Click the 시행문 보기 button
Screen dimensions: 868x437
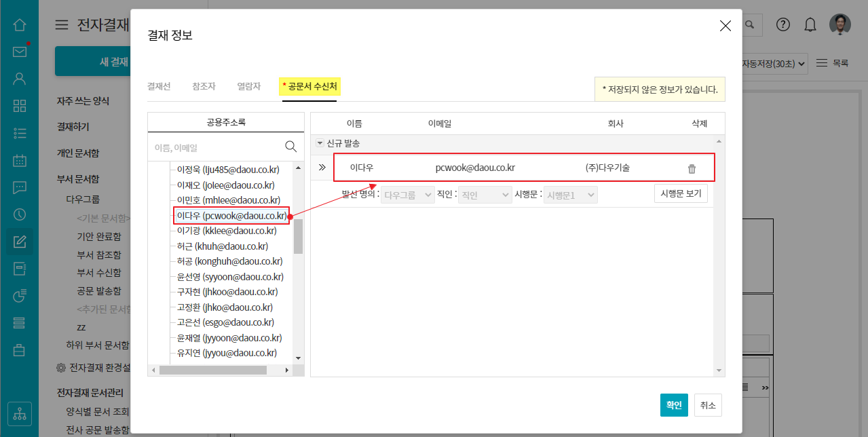pos(681,193)
